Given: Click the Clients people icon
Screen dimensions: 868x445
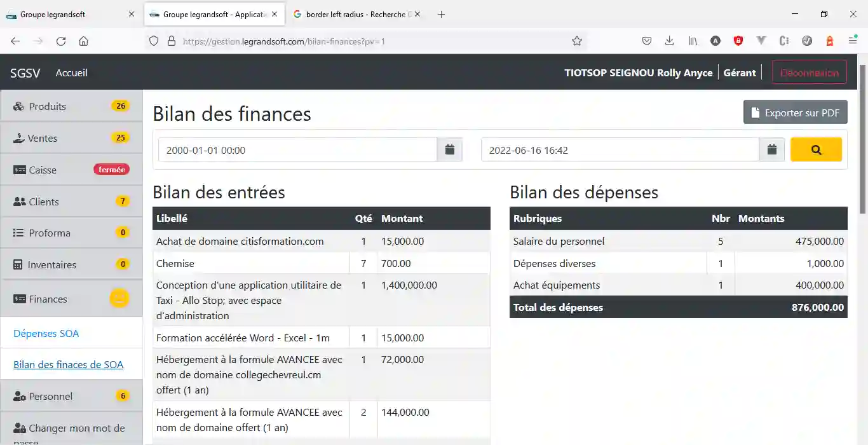Looking at the screenshot, I should click(19, 201).
